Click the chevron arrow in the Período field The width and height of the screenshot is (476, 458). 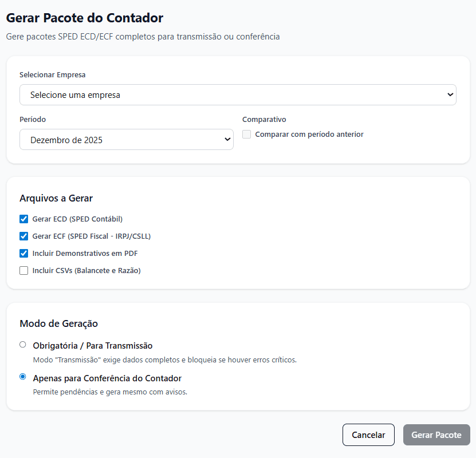[227, 140]
